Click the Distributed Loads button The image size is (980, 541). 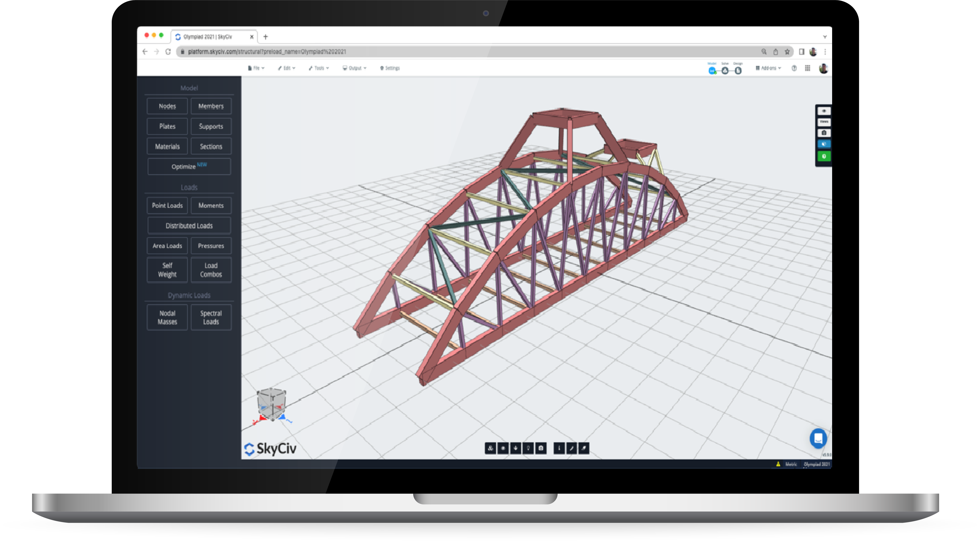pyautogui.click(x=189, y=226)
